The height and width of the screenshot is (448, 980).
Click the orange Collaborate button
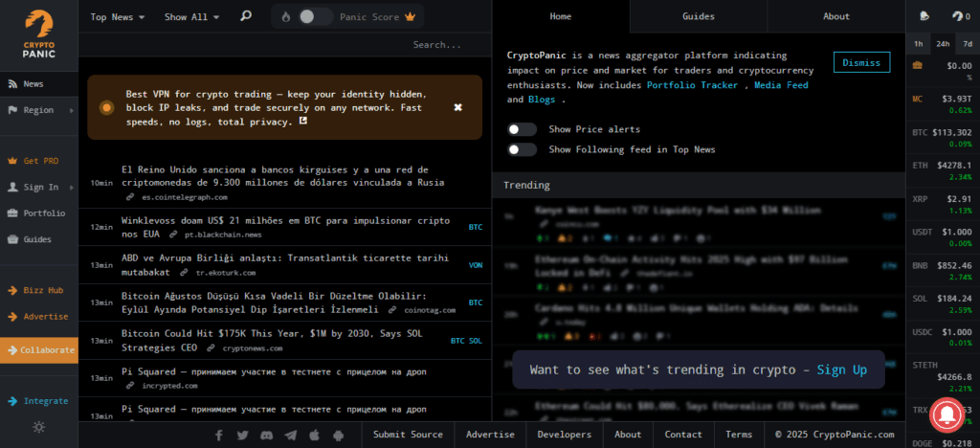tap(38, 350)
